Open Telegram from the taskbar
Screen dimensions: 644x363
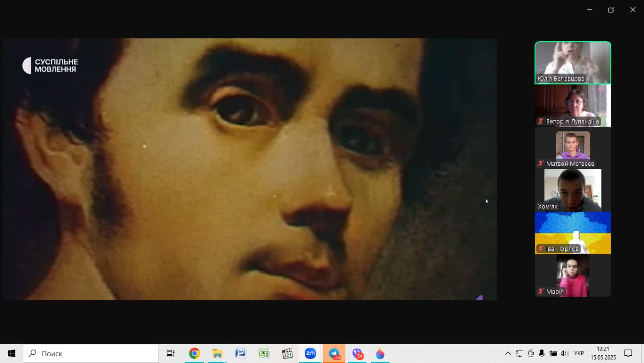pos(334,353)
